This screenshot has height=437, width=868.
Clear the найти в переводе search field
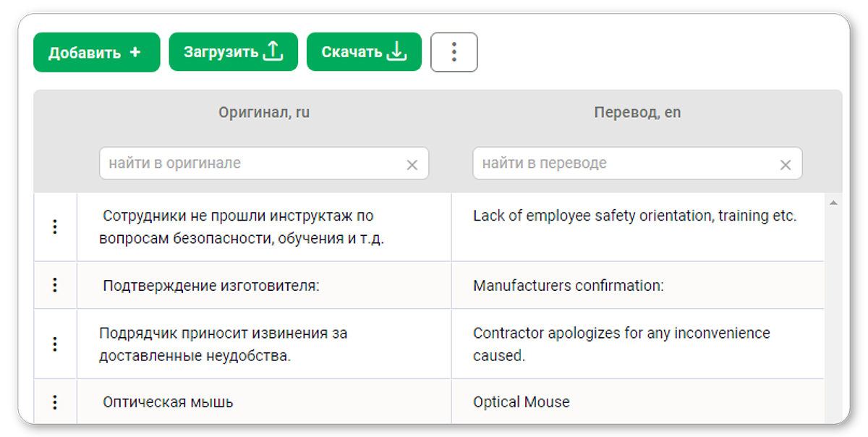point(786,165)
